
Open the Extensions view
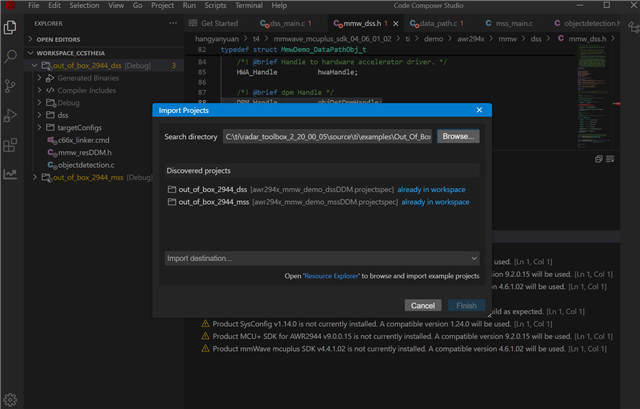click(x=10, y=145)
